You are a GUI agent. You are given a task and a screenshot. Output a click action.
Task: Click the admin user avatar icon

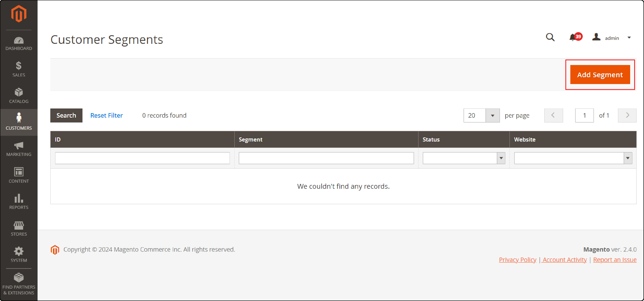[596, 37]
